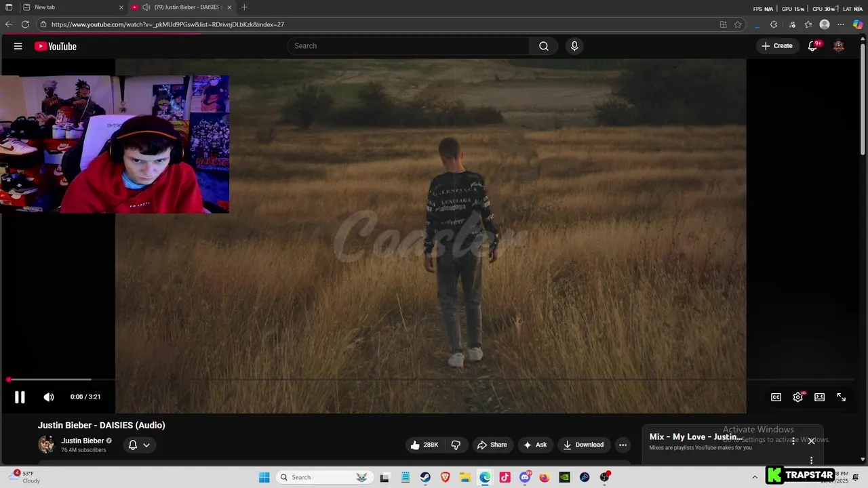Open YouTube notifications bell
868x488 pixels.
[812, 46]
